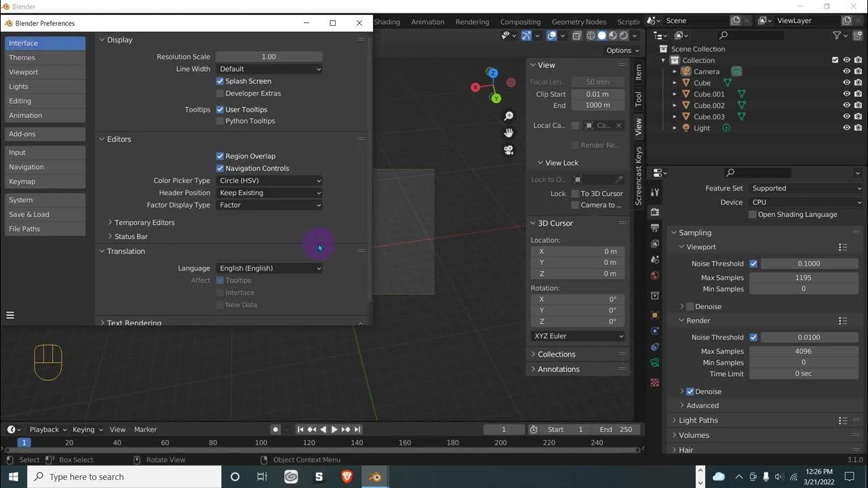Uncheck Region Overlap
868x488 pixels.
tap(220, 156)
